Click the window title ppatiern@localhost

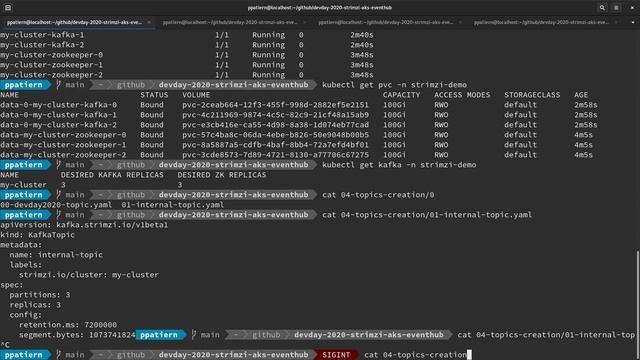click(320, 7)
